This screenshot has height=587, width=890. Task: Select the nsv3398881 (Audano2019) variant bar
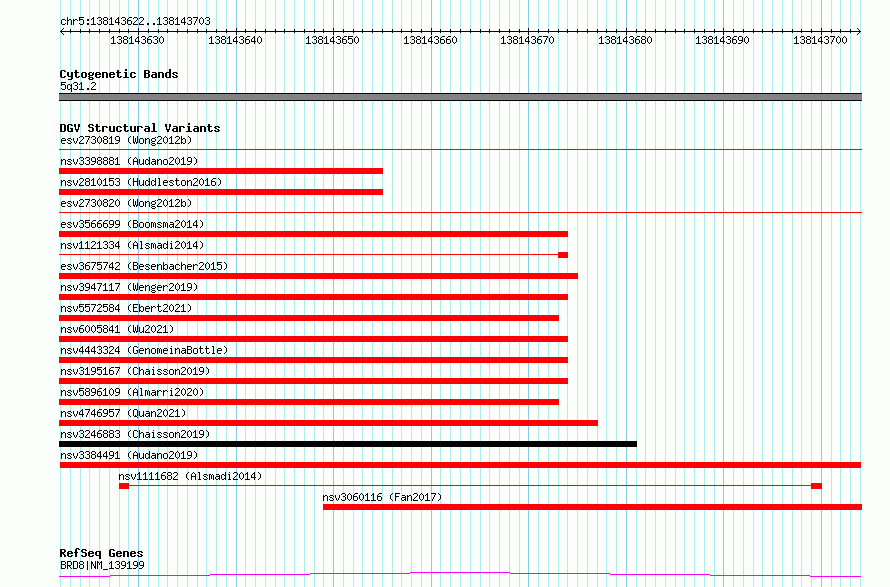(221, 171)
